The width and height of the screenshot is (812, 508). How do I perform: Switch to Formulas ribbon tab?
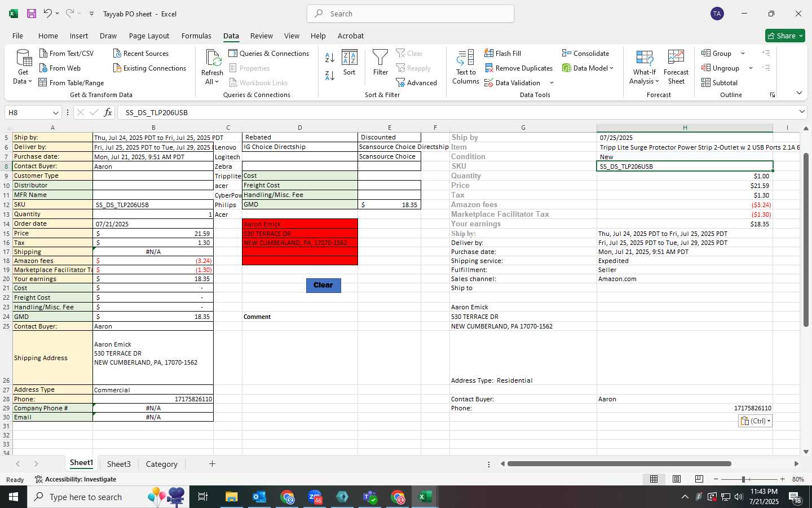[x=196, y=36]
